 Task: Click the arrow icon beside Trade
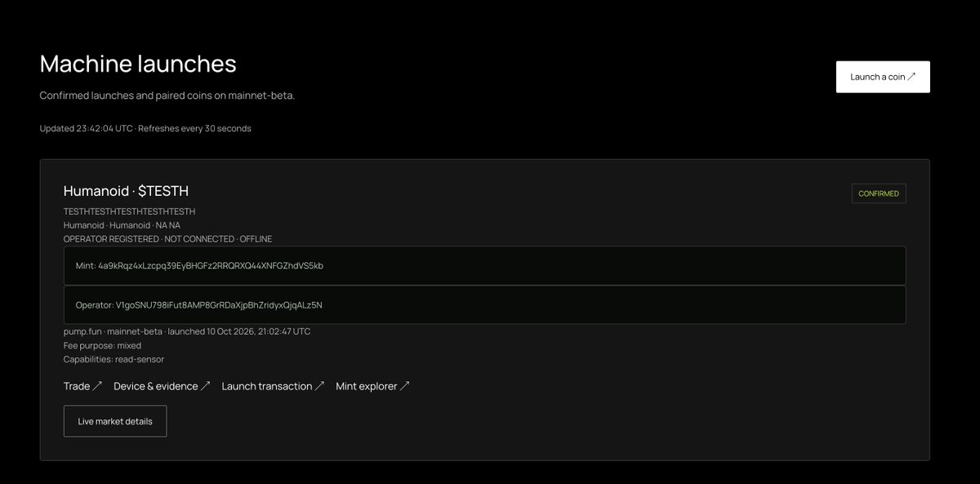[x=97, y=386]
